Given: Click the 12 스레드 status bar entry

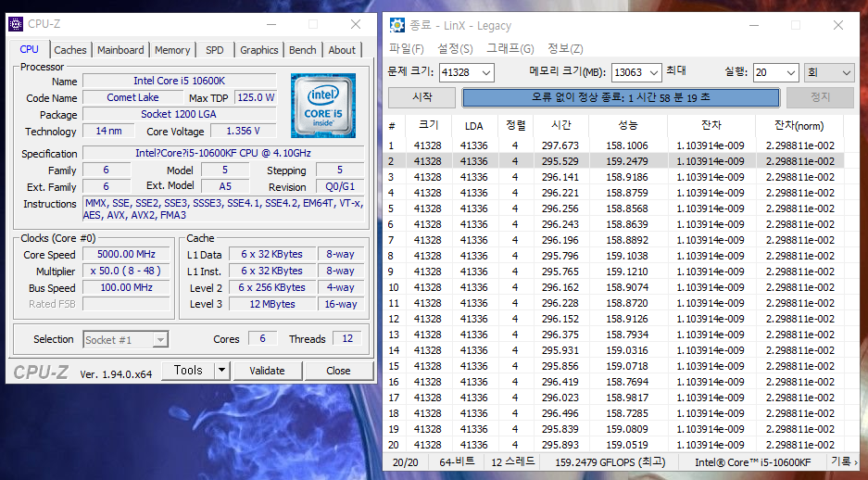Looking at the screenshot, I should (x=513, y=461).
